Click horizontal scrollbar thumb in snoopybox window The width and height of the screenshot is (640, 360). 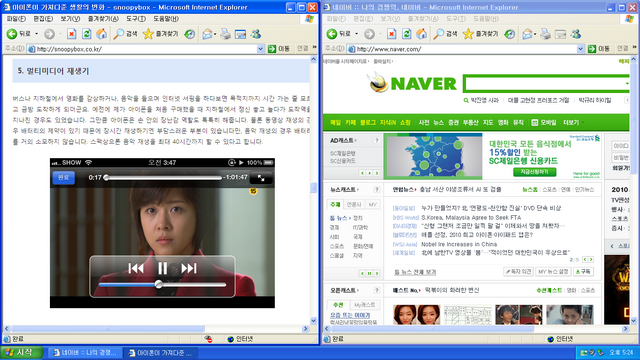coord(108,329)
